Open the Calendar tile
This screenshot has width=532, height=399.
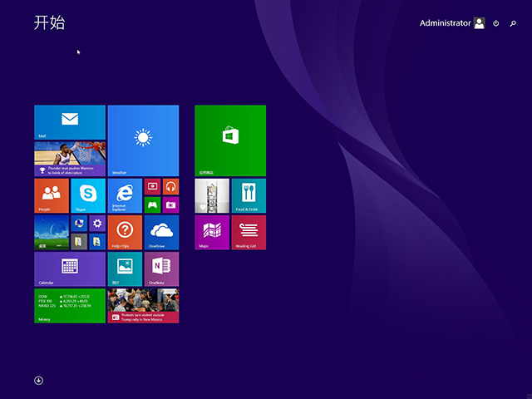click(70, 269)
